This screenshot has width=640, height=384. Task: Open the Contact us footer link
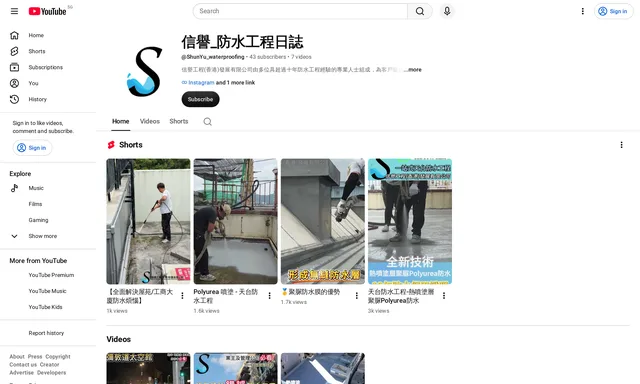coord(23,364)
